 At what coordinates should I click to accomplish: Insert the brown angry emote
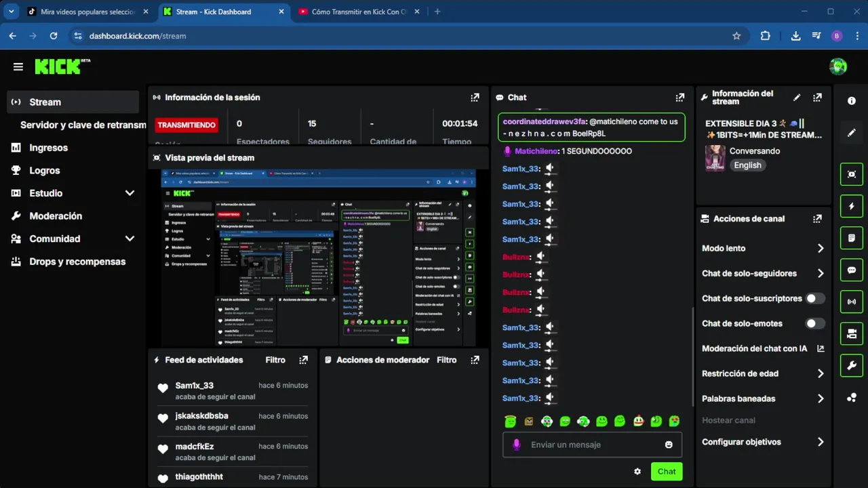click(529, 422)
